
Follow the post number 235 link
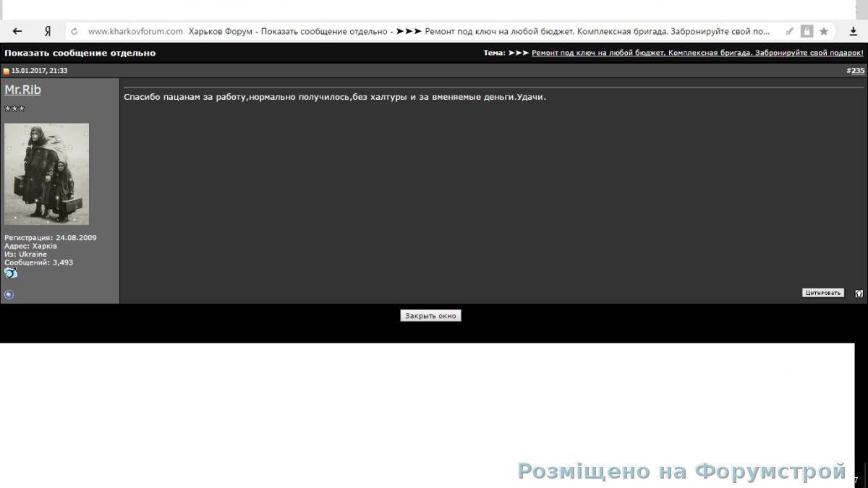coord(857,71)
